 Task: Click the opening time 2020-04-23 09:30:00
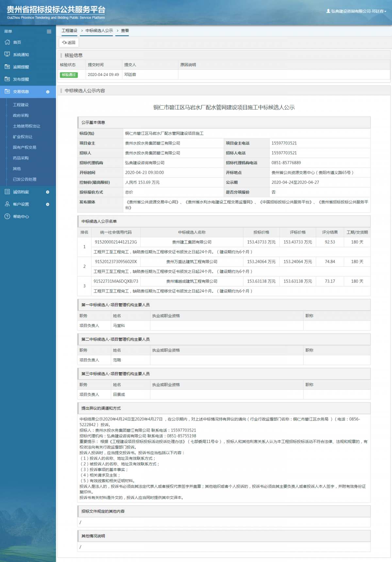click(x=144, y=173)
